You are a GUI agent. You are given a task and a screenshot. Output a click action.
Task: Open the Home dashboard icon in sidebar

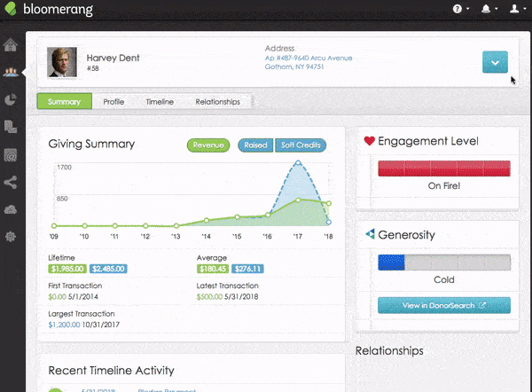click(x=12, y=46)
